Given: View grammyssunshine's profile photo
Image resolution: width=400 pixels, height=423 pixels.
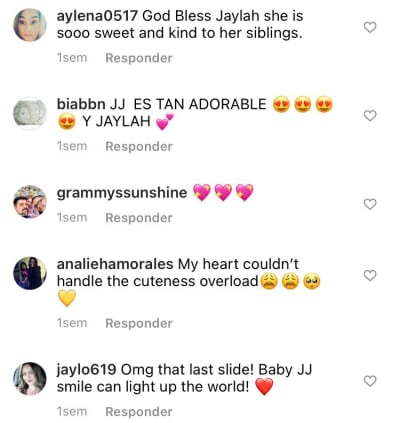Looking at the screenshot, I should click(30, 202).
